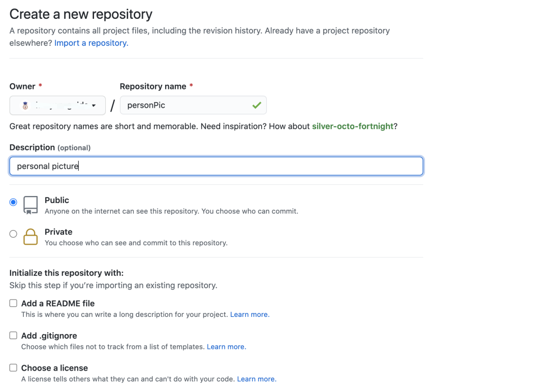The image size is (549, 392).
Task: Click the owner avatar icon
Action: pyautogui.click(x=25, y=106)
